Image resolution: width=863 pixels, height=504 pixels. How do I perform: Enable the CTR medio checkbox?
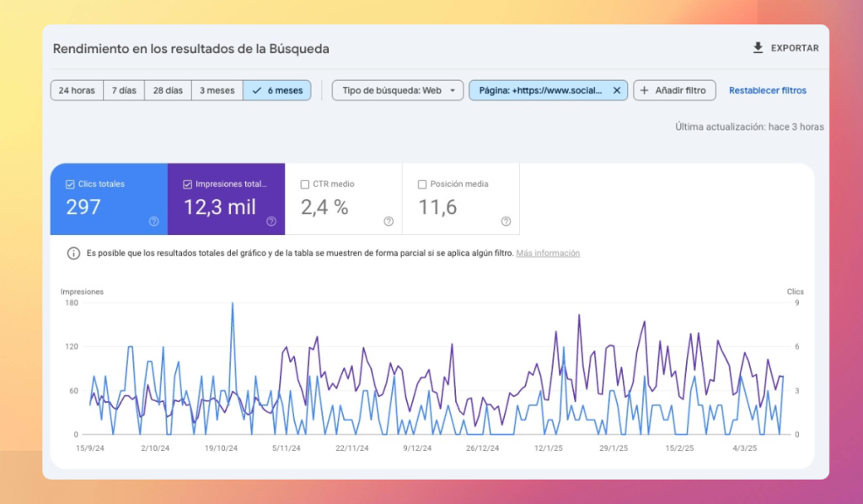click(x=305, y=183)
